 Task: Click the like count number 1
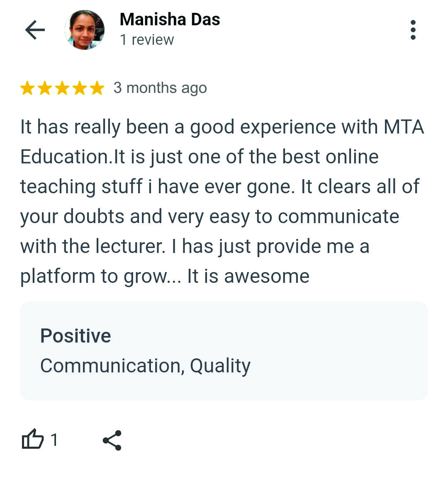[54, 440]
